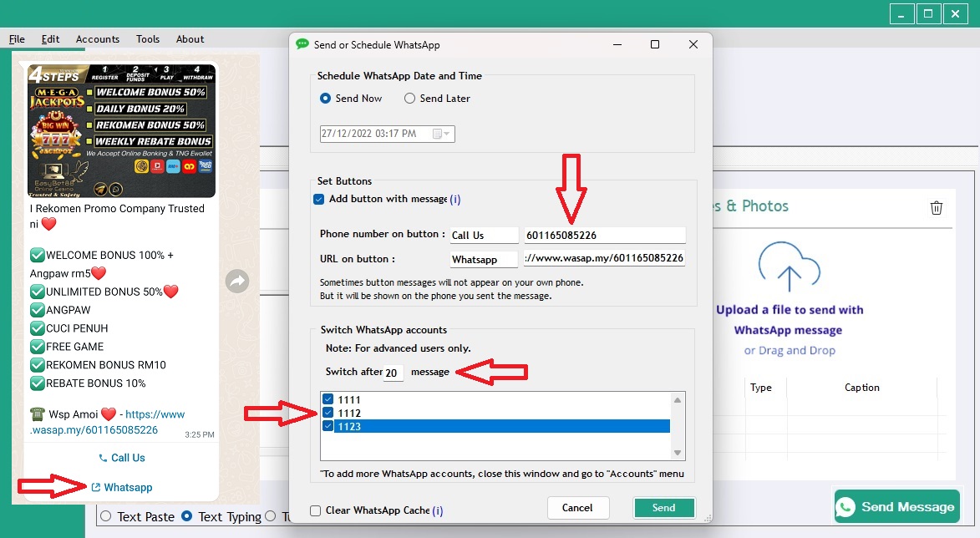This screenshot has width=980, height=538.
Task: Select the 1111 account row text
Action: [349, 400]
